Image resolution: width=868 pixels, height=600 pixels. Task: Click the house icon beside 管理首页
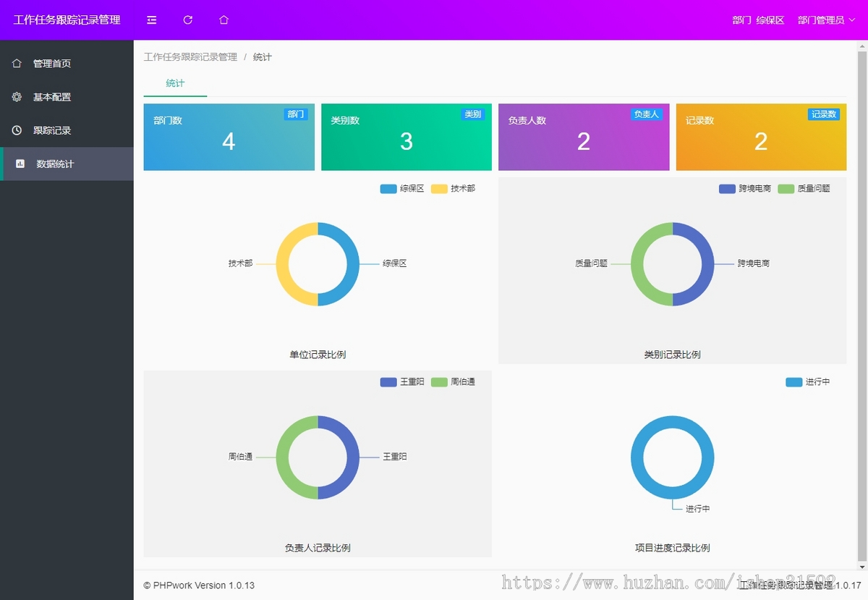(x=17, y=64)
